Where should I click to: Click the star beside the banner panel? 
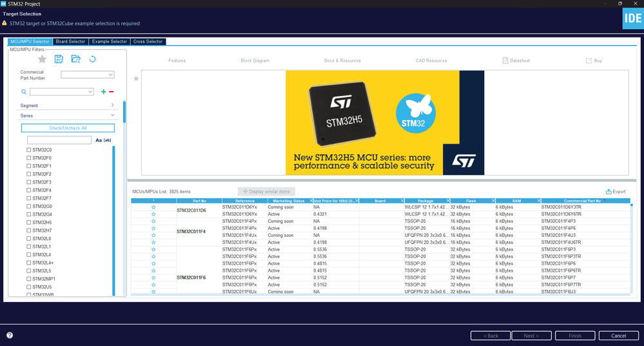tap(136, 79)
